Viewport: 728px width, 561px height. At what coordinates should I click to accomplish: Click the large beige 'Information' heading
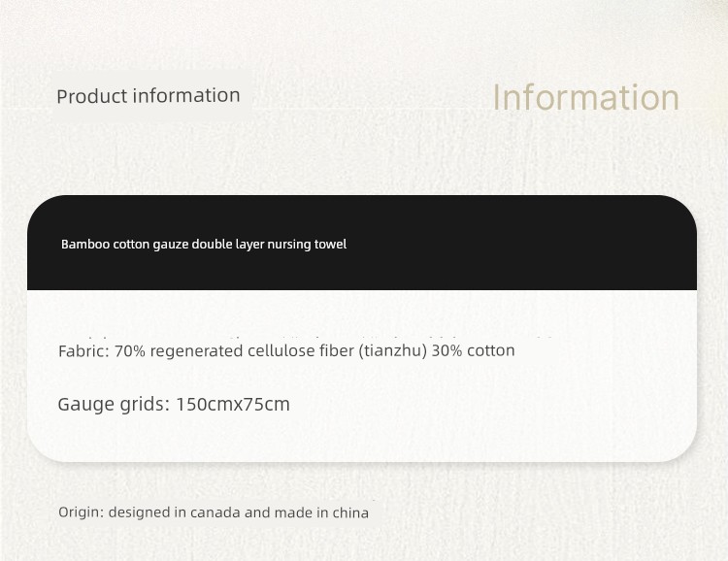coord(585,97)
